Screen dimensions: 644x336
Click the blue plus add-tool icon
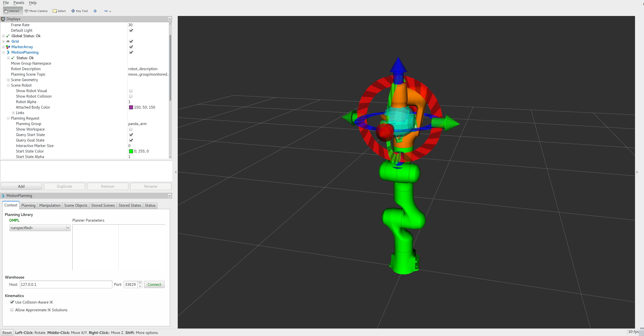click(x=95, y=11)
